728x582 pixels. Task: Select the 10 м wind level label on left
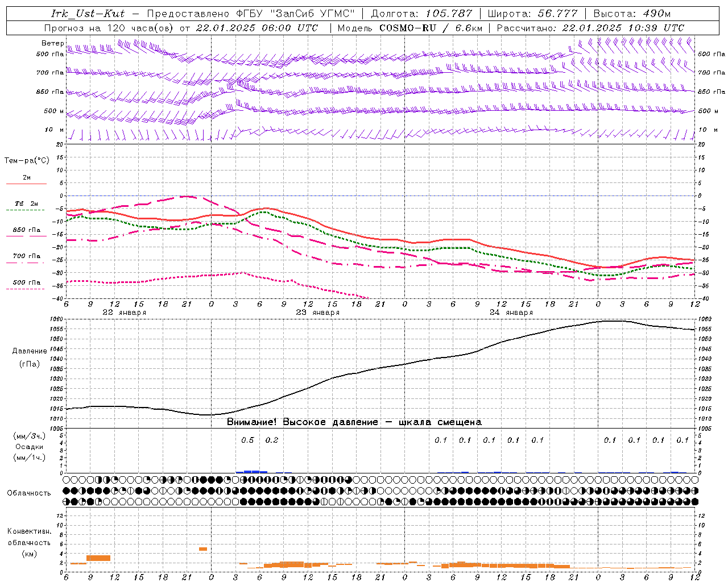tap(55, 130)
